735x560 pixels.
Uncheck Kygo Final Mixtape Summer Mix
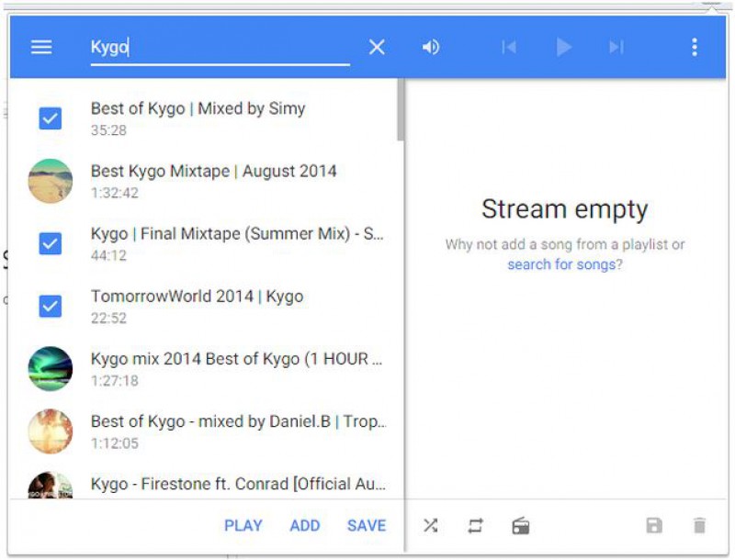click(x=51, y=243)
